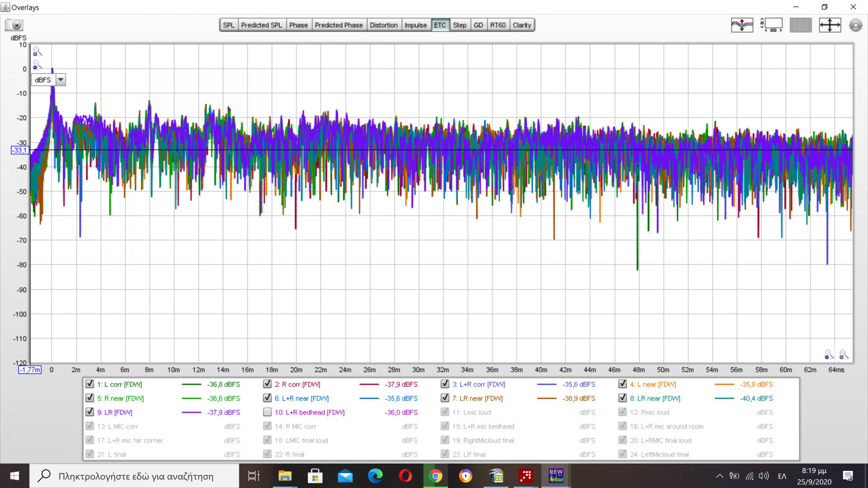Image resolution: width=868 pixels, height=488 pixels.
Task: Open the dBFS axis units dropdown
Action: coord(61,80)
